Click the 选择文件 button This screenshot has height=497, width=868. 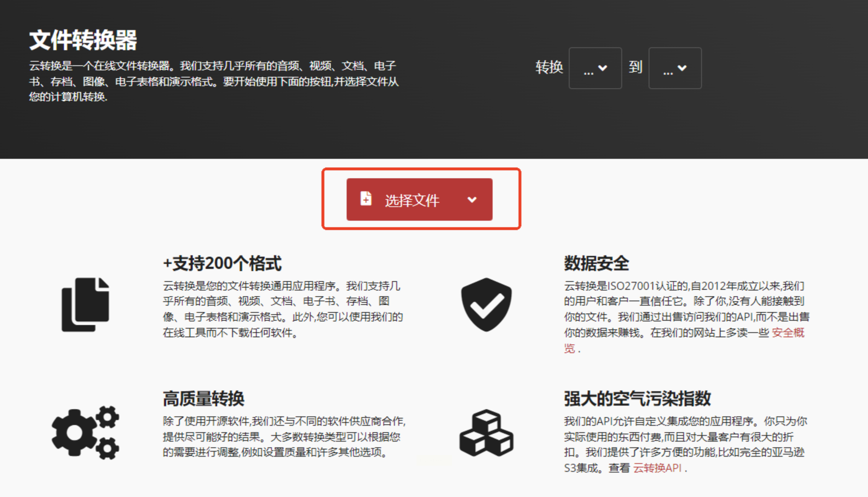click(x=419, y=199)
